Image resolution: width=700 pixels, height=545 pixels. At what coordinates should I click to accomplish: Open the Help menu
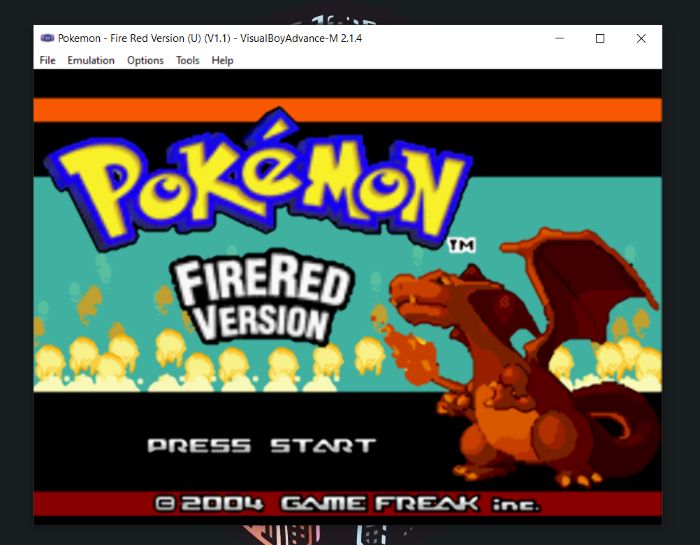tap(222, 60)
